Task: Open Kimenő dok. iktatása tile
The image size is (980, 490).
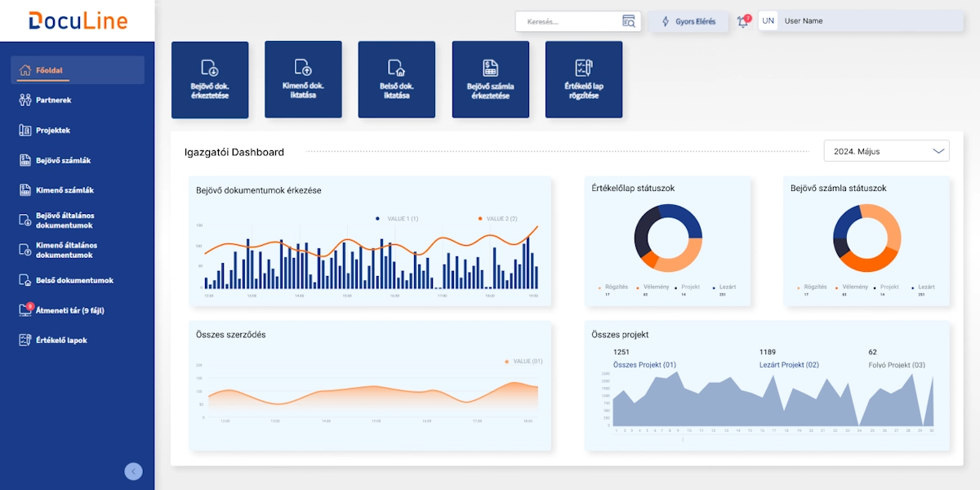Action: [303, 79]
